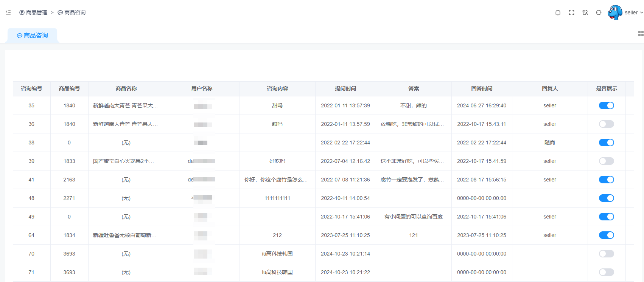Collapse the sidebar menu icon
This screenshot has width=644, height=282.
(8, 12)
